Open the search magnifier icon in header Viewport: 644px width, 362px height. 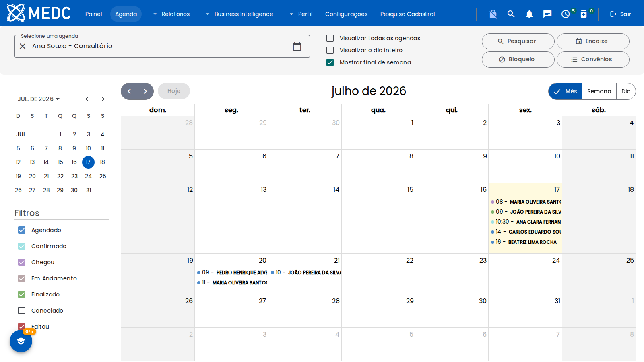(511, 14)
